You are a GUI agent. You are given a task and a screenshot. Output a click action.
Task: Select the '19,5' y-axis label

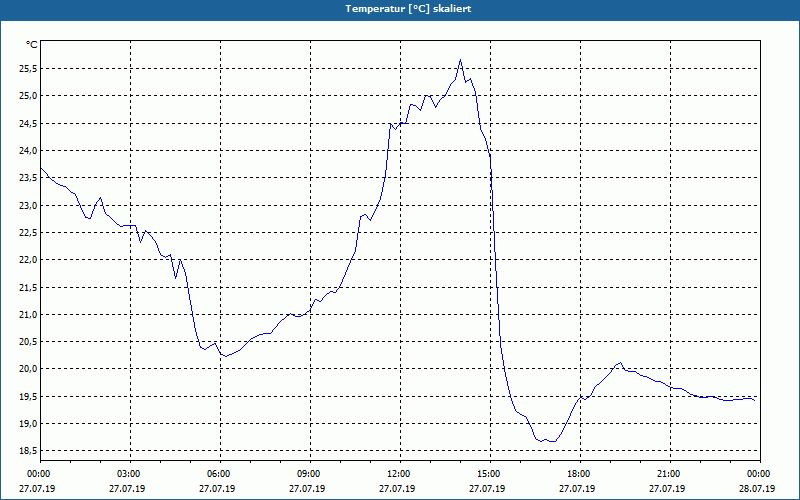(28, 397)
